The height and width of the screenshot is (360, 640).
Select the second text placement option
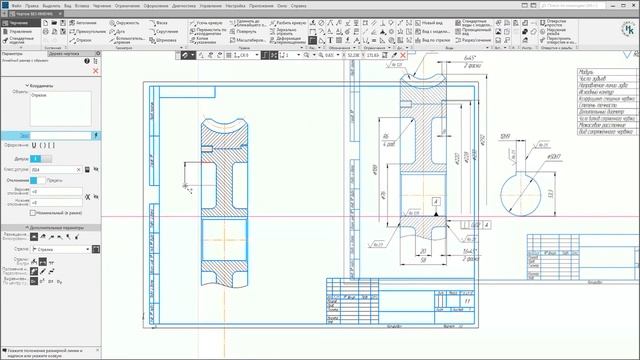coord(43,236)
